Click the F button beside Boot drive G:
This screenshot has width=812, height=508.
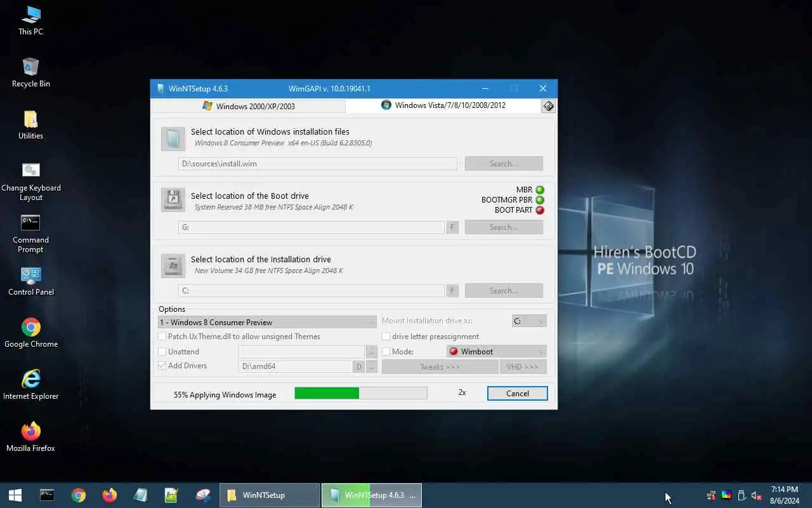click(452, 227)
